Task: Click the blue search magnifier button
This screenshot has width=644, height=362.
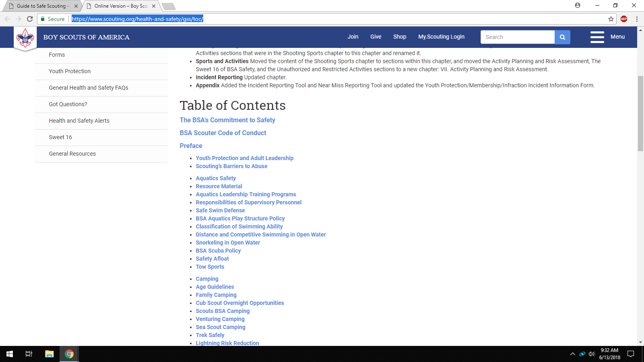Action: click(562, 37)
